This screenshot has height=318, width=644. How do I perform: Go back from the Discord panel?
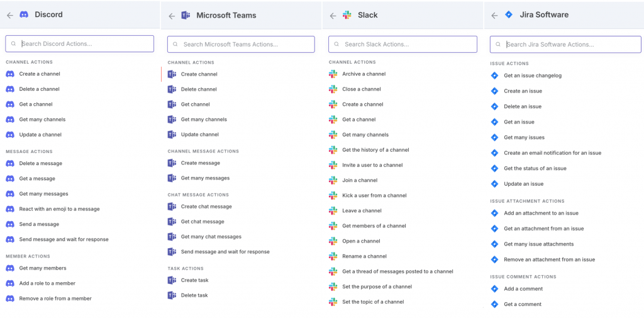(x=10, y=15)
